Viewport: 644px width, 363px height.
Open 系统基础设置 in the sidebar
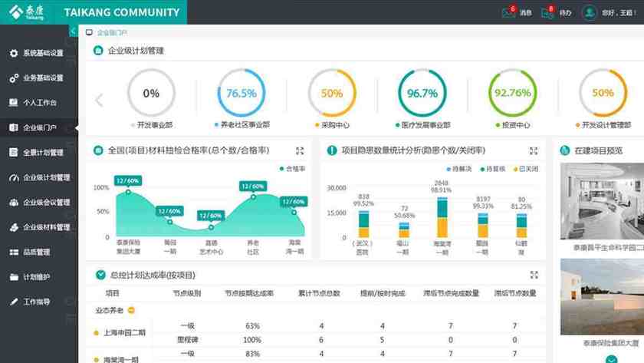tap(42, 53)
